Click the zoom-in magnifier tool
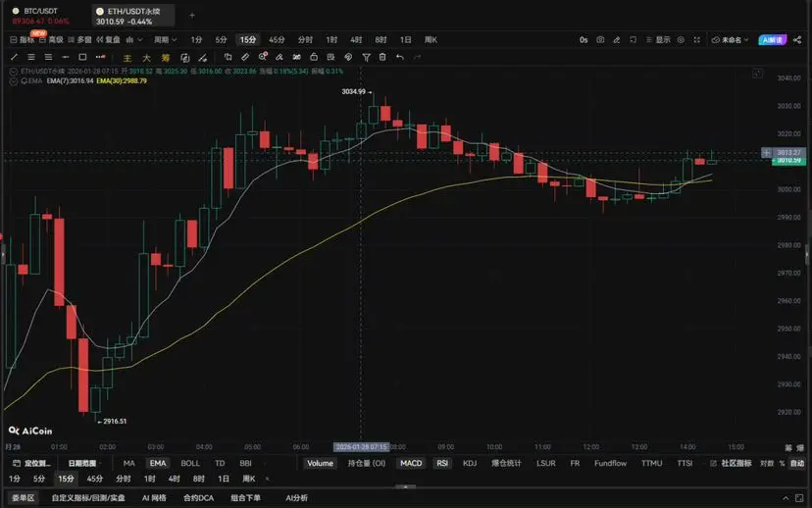 coord(263,57)
